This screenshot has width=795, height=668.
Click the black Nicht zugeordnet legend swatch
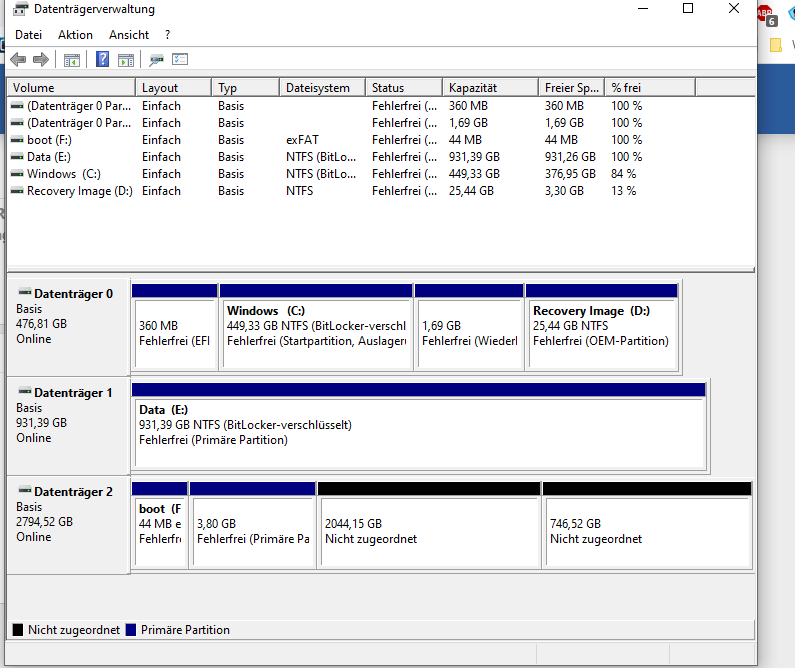[x=18, y=630]
